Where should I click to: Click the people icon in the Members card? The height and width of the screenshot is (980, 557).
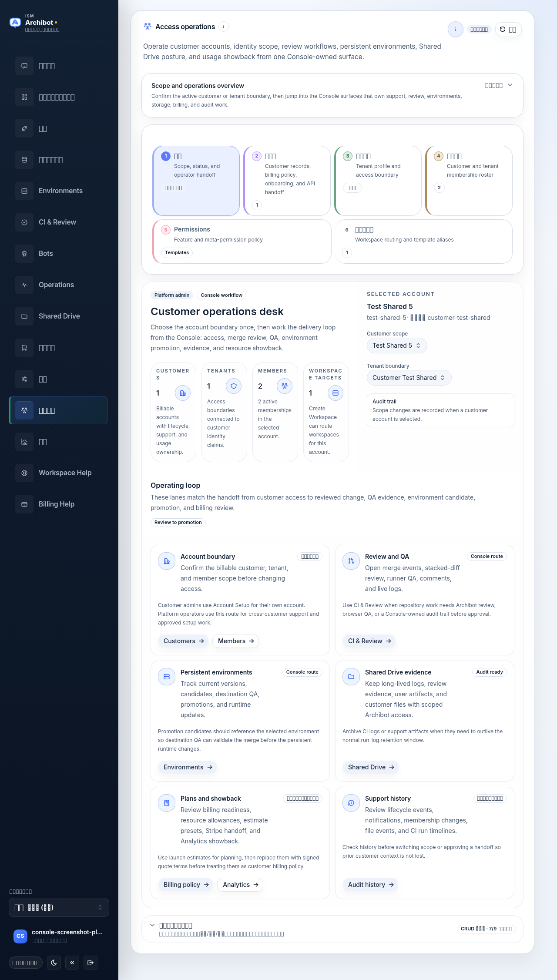pyautogui.click(x=285, y=386)
